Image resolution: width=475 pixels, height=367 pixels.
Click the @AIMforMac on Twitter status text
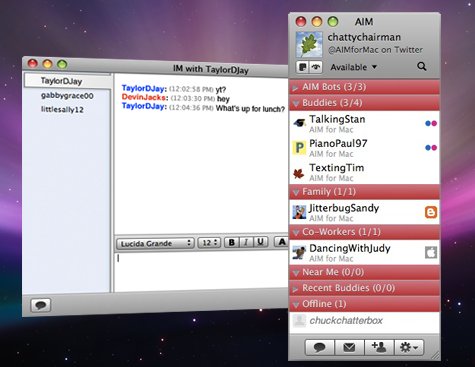[375, 50]
